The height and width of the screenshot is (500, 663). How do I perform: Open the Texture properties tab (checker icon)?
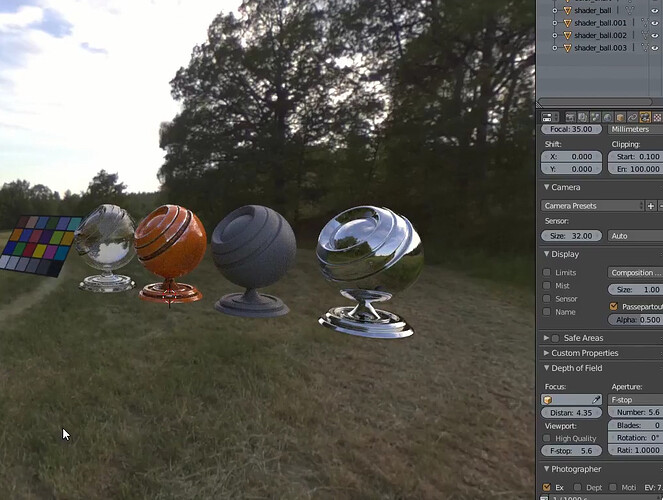[x=658, y=117]
